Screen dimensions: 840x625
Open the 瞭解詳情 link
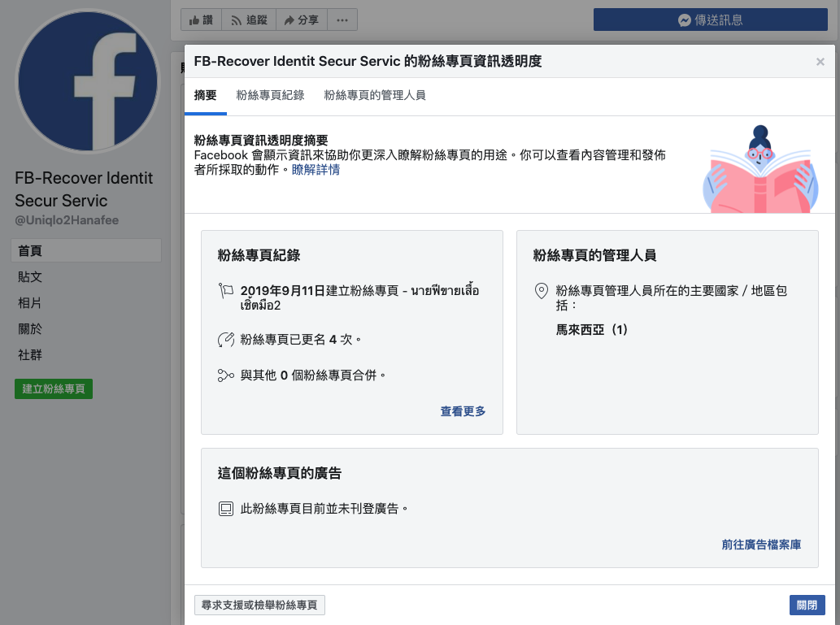click(316, 170)
